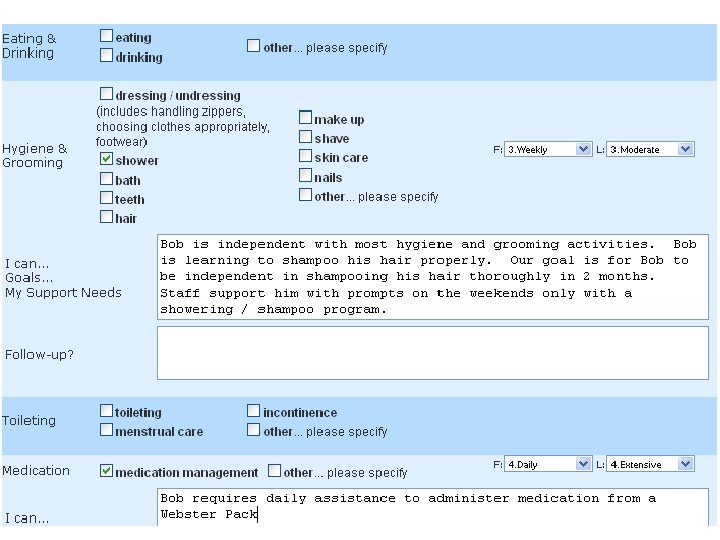Click the 'Toileting' section label

pyautogui.click(x=29, y=421)
